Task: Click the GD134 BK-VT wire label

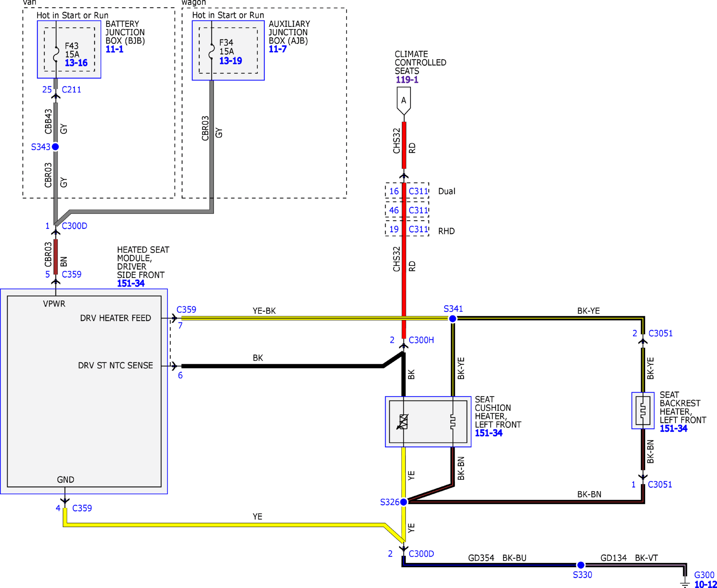Action: [629, 558]
